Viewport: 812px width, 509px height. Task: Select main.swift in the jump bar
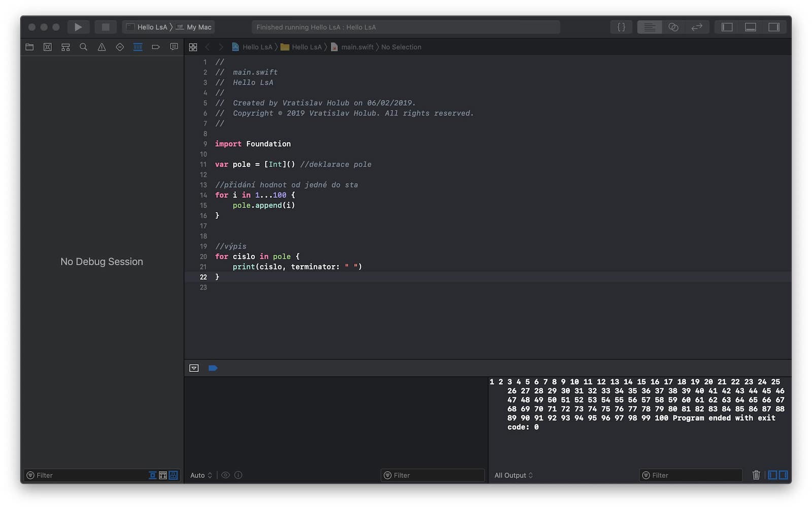tap(357, 47)
